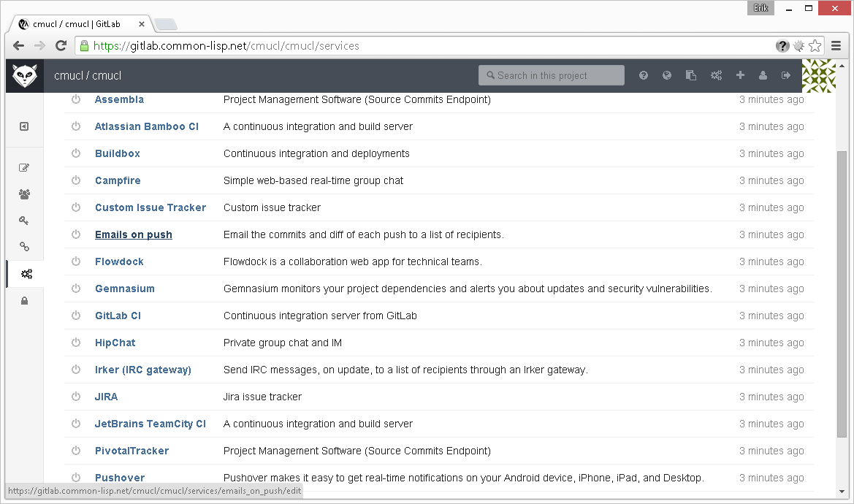Click the Search in this project field
The image size is (854, 504).
(552, 75)
